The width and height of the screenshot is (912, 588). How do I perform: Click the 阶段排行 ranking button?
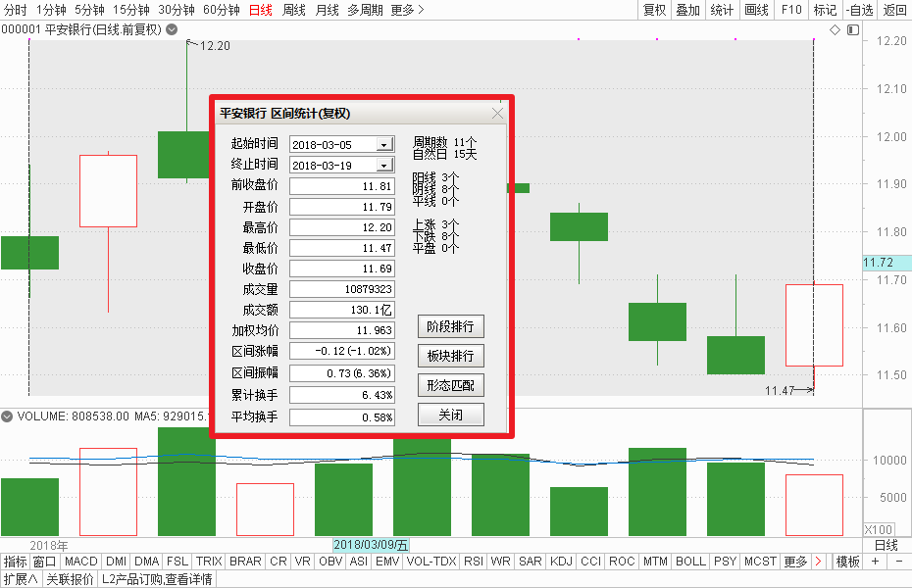[450, 325]
